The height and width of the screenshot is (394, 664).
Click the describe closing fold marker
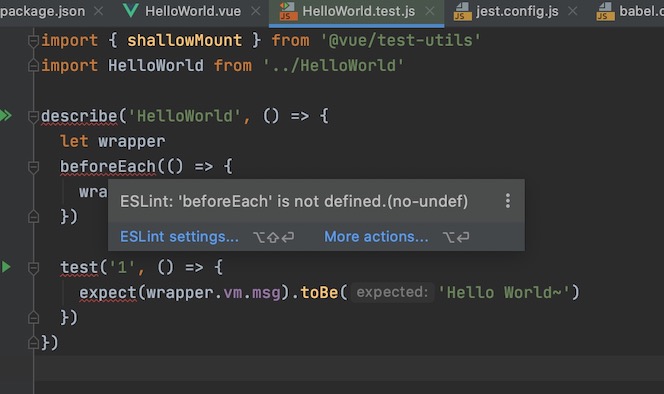[x=33, y=343]
